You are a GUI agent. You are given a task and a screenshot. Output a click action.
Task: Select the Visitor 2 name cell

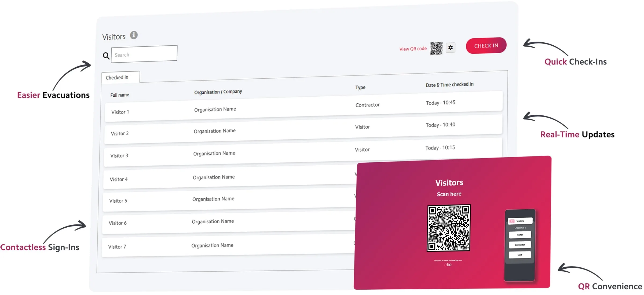pos(120,133)
